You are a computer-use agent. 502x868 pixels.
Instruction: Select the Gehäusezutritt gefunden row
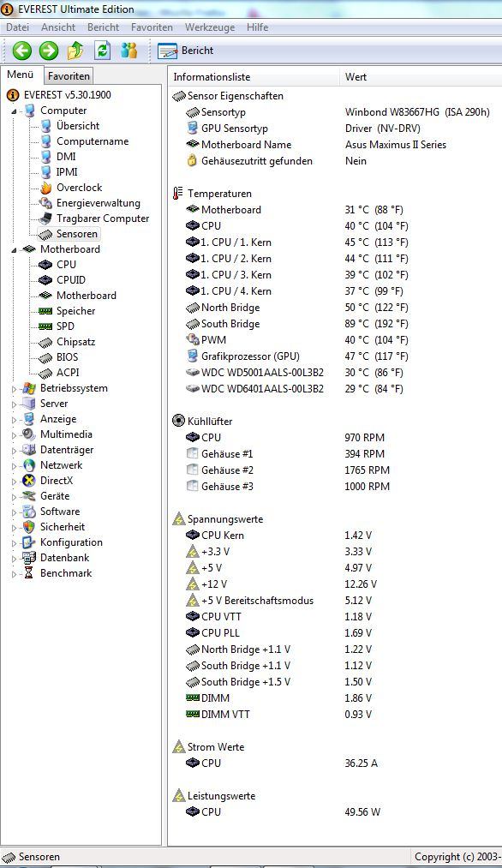tap(335, 161)
